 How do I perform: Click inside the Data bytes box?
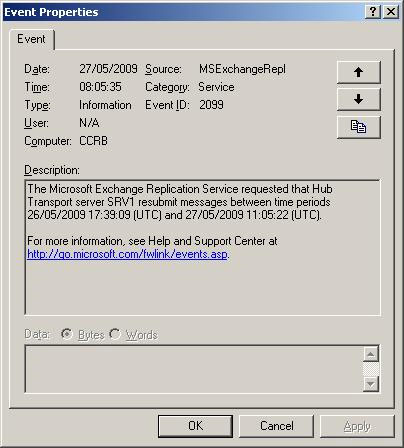[x=194, y=369]
